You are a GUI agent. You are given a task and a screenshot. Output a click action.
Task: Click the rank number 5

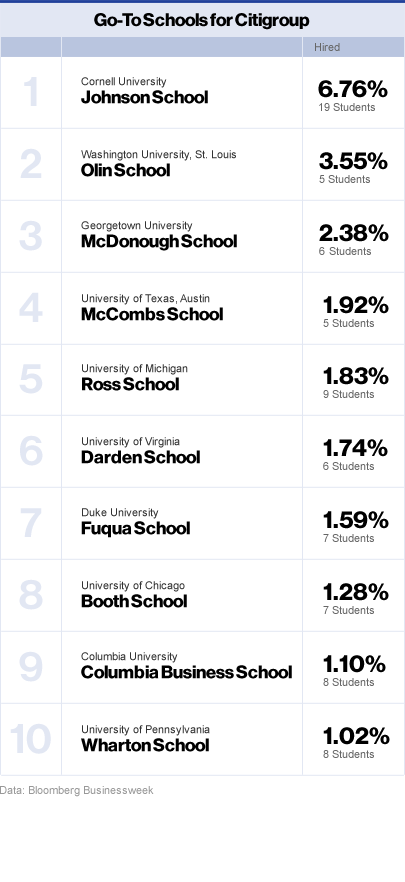point(31,380)
